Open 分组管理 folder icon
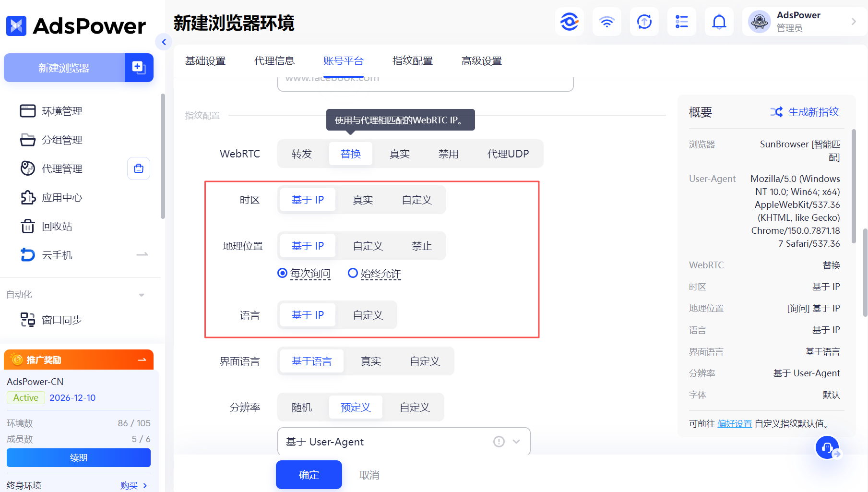This screenshot has height=492, width=868. [27, 140]
